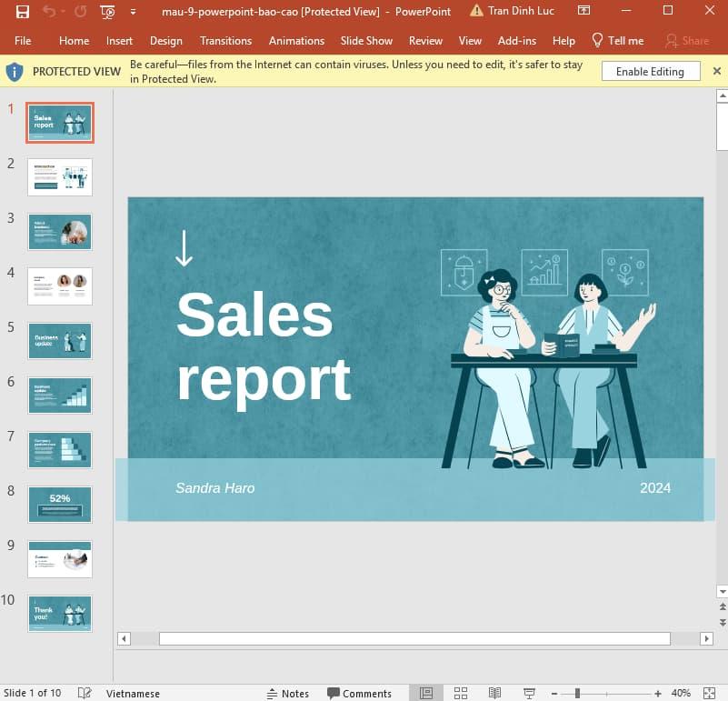The height and width of the screenshot is (701, 728).
Task: Adjust the zoom slider in the status bar
Action: 577,693
